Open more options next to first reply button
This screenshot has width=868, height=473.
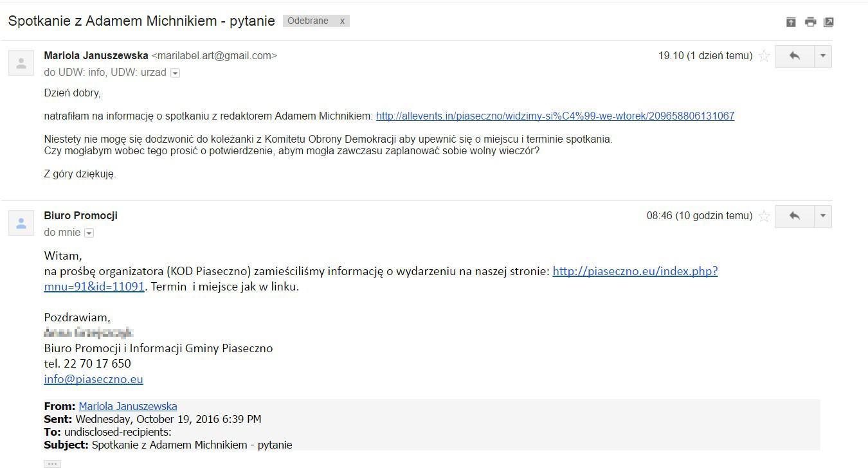point(823,56)
